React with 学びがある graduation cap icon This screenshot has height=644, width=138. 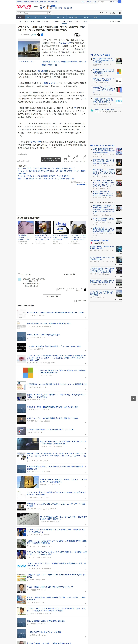[x=65, y=159]
